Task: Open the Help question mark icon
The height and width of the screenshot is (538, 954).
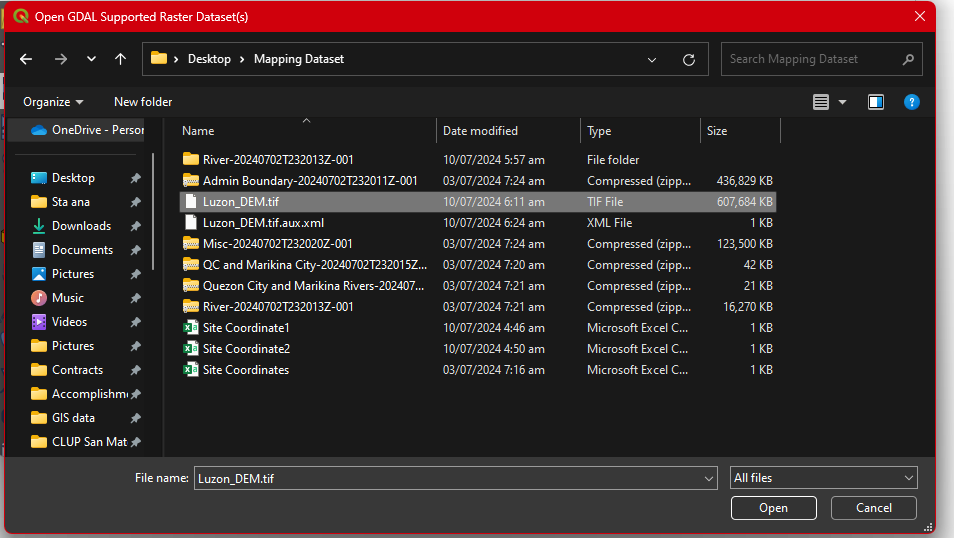Action: pyautogui.click(x=911, y=102)
